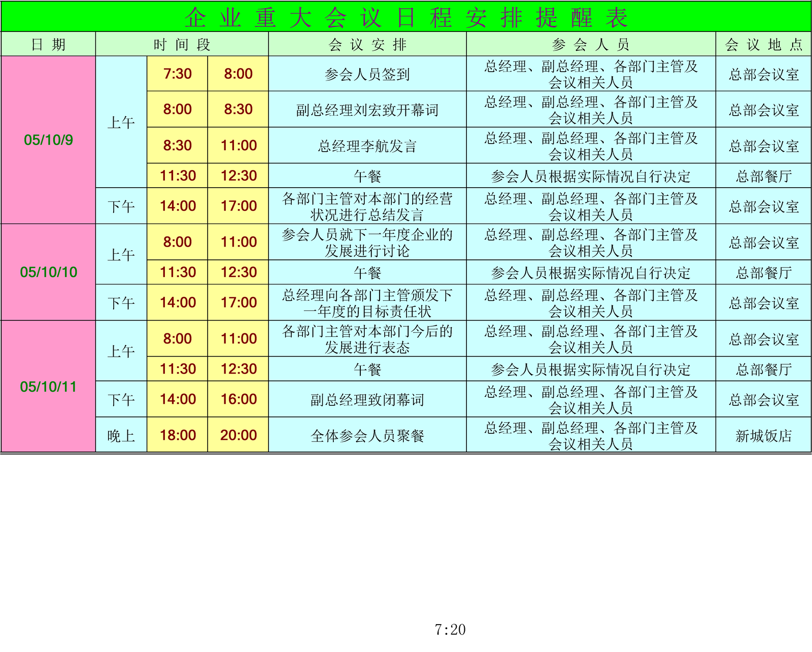Select the 总经理李航发言 cell
Screen dimensions: 812x652
pyautogui.click(x=367, y=146)
